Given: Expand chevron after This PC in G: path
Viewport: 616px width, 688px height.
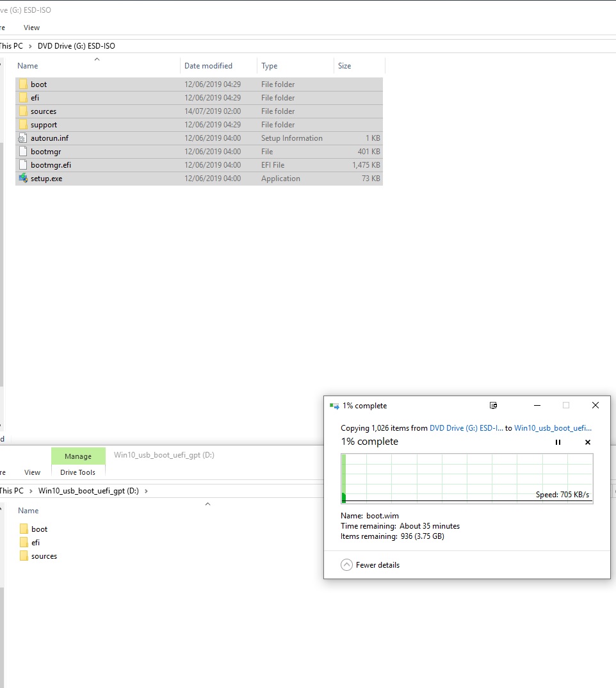Looking at the screenshot, I should coord(30,46).
